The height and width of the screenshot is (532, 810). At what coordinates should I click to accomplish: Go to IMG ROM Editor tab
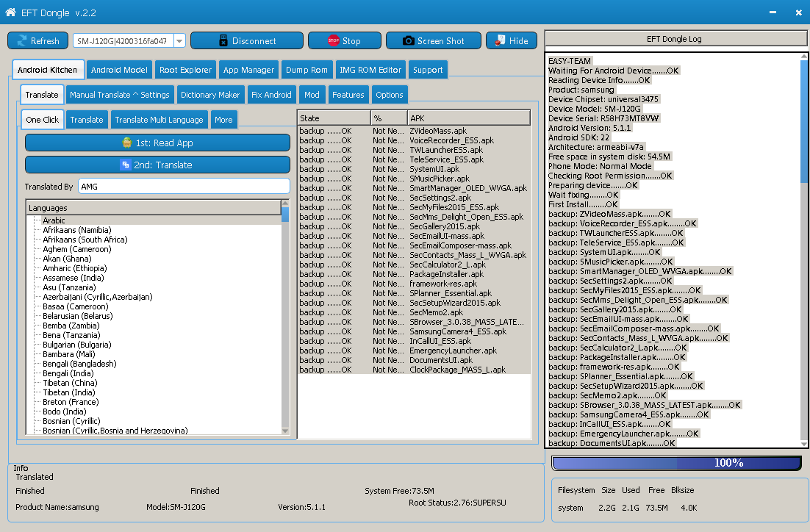[x=370, y=71]
